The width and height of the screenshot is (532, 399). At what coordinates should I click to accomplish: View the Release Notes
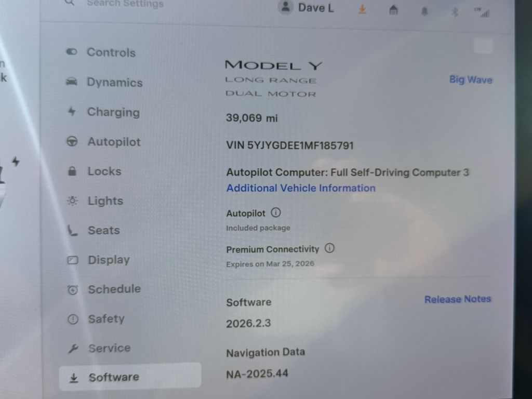point(457,299)
